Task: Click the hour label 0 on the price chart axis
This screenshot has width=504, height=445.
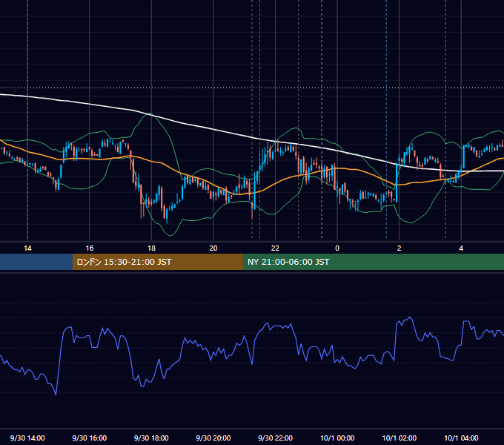Action: (x=337, y=248)
